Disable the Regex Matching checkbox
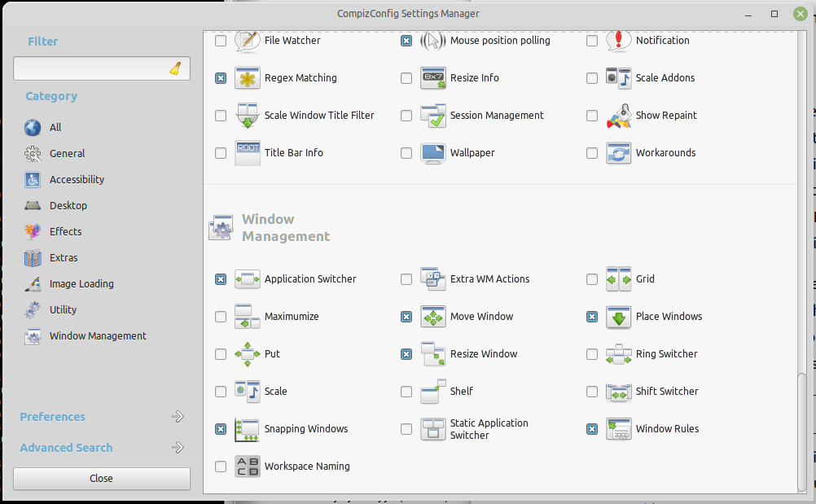Image resolution: width=816 pixels, height=504 pixels. [x=221, y=78]
